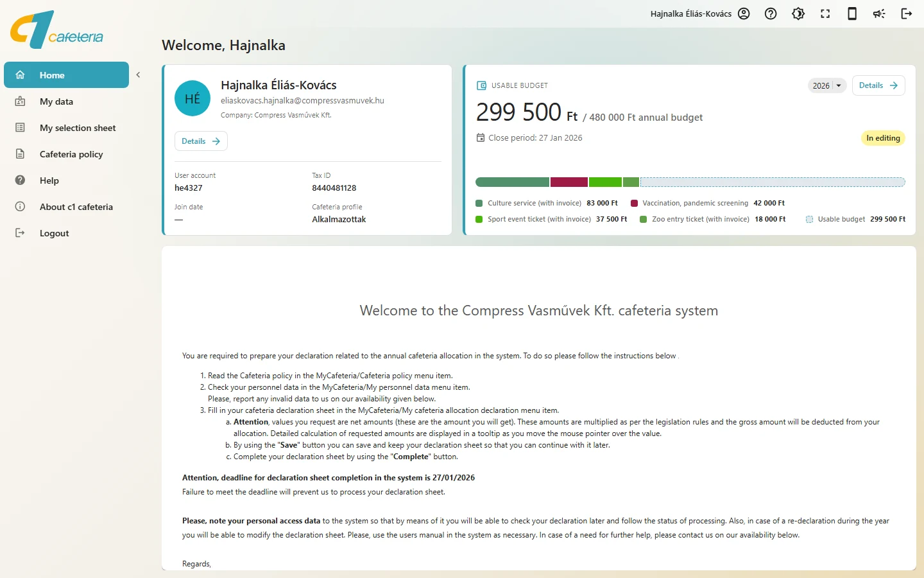Screen dimensions: 924x578
Task: Open Cafeteria policy page
Action: click(67, 154)
